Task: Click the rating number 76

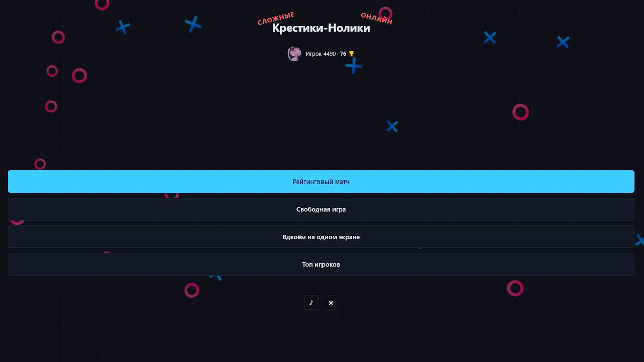Action: pos(343,54)
